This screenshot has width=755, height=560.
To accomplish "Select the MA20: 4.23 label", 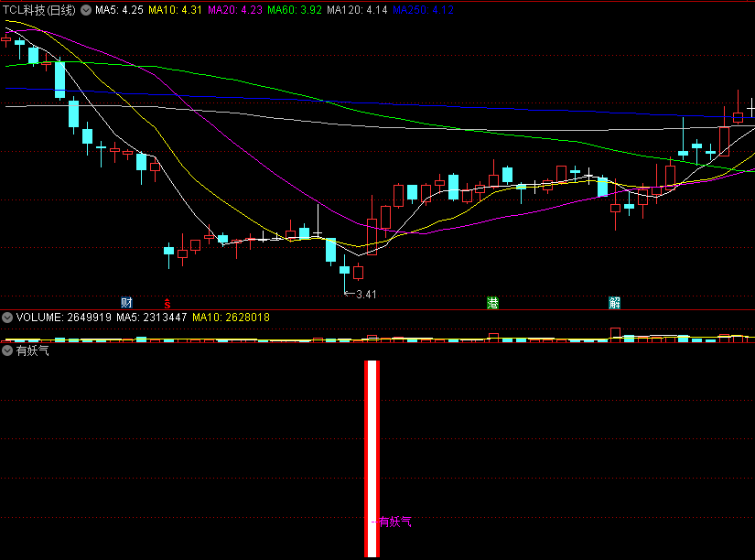I will tap(234, 10).
